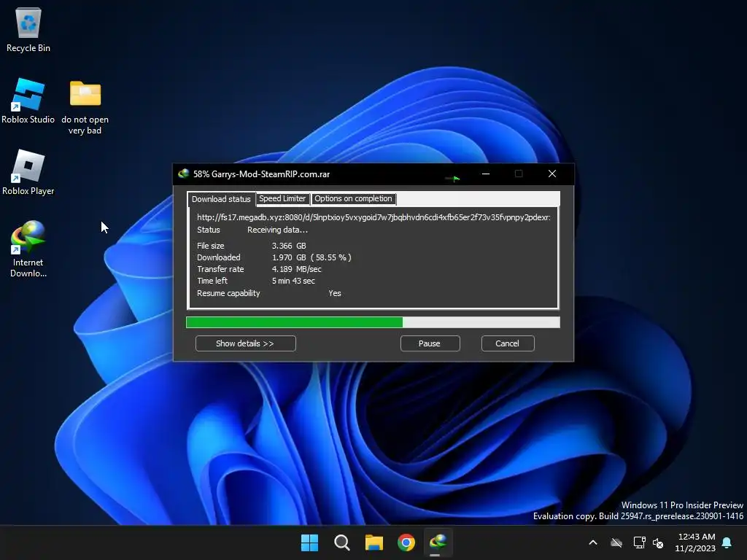
Task: Click the transfer rate 4.189 MB/sec
Action: [296, 269]
